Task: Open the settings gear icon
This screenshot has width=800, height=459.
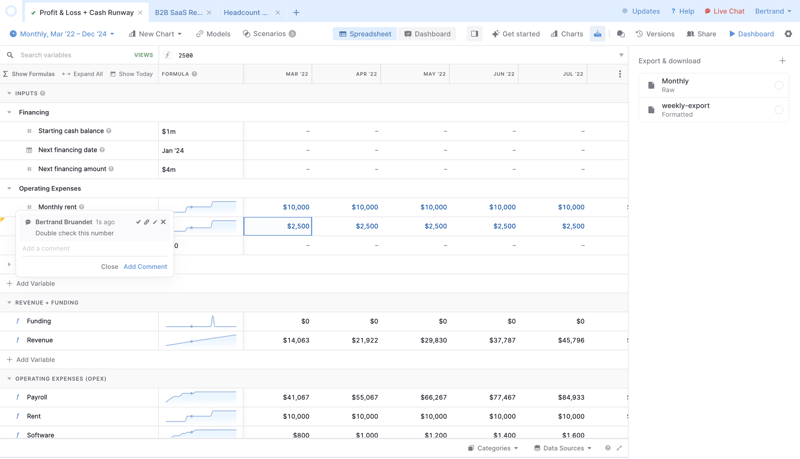Action: 788,34
